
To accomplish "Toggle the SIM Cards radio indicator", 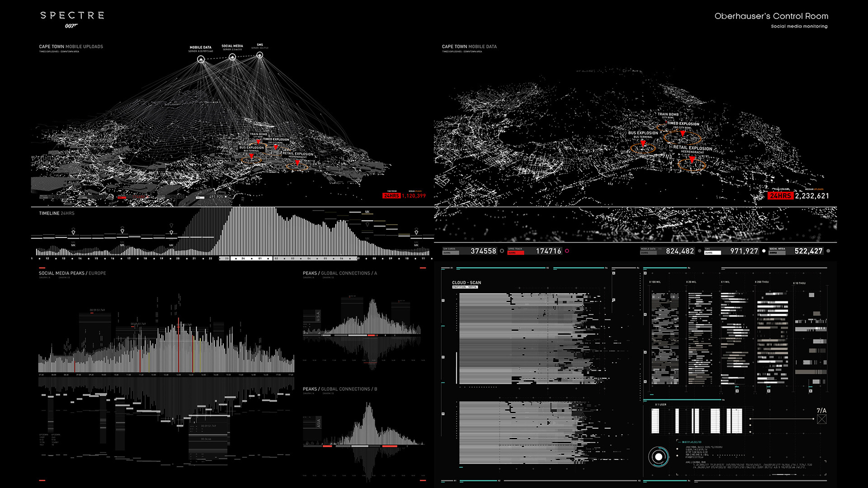I will (502, 251).
